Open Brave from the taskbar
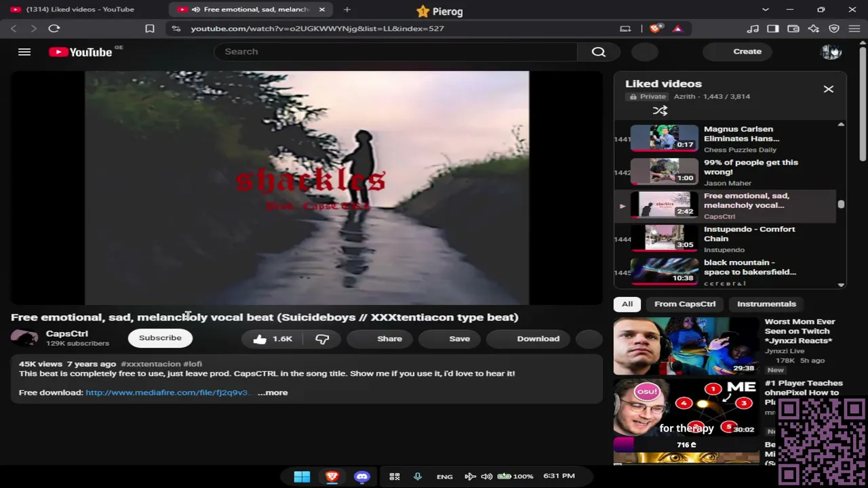Viewport: 868px width, 488px height. coord(332,476)
